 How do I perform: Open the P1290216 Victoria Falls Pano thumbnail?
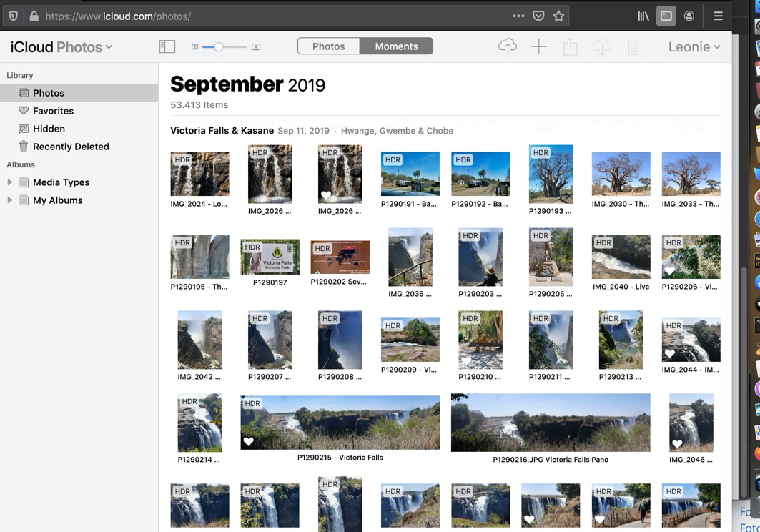[550, 422]
